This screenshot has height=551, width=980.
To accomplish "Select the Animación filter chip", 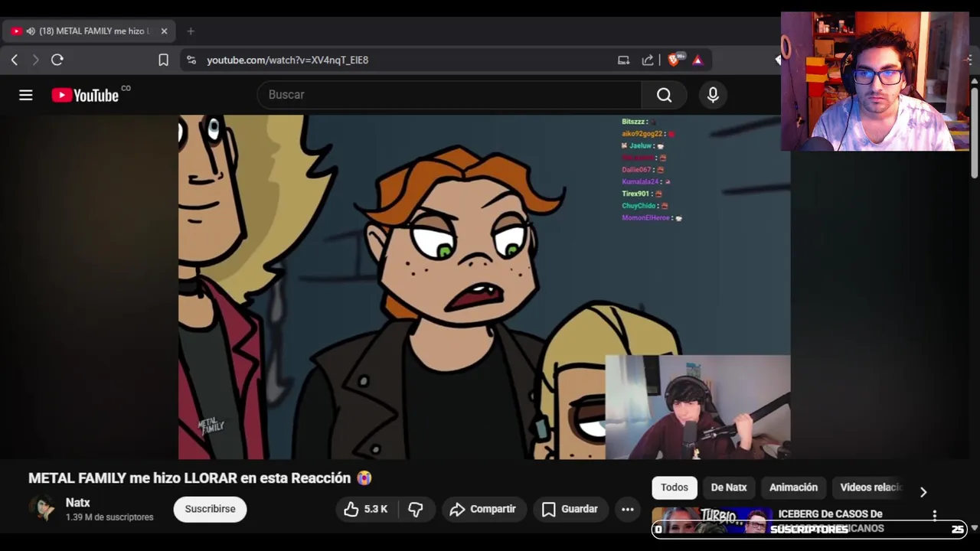I will (793, 487).
